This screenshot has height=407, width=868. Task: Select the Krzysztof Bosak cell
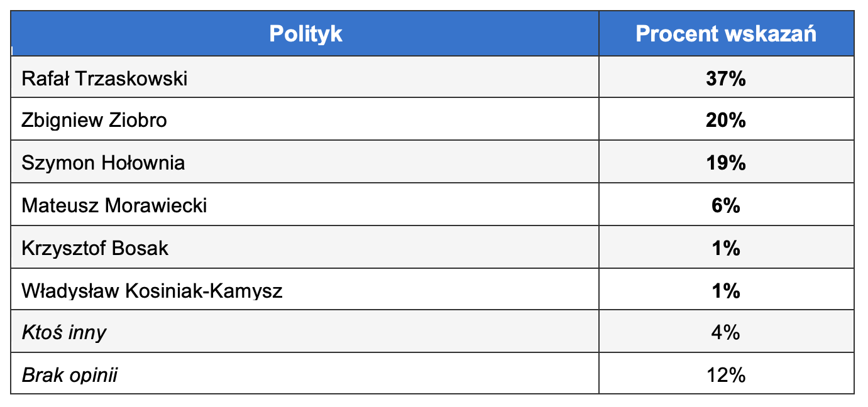click(x=95, y=248)
